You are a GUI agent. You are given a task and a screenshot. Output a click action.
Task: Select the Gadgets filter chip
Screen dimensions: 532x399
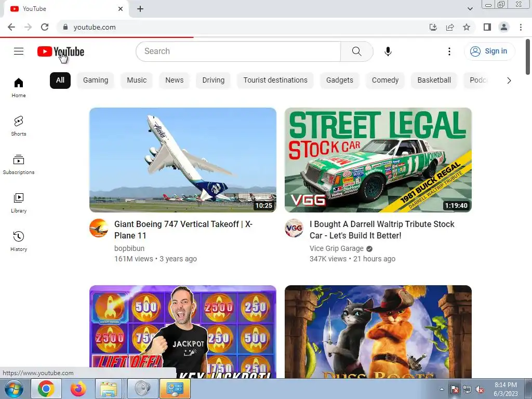click(340, 81)
